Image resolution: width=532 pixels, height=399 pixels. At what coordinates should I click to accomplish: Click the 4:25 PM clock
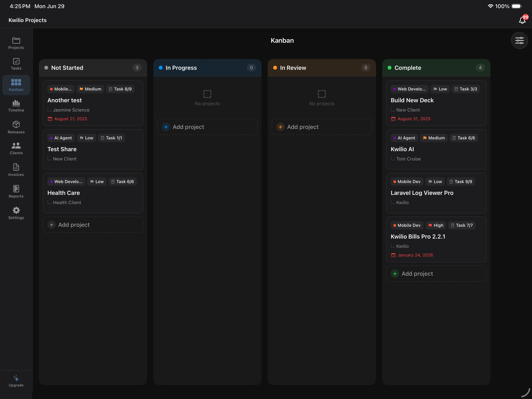pyautogui.click(x=20, y=6)
